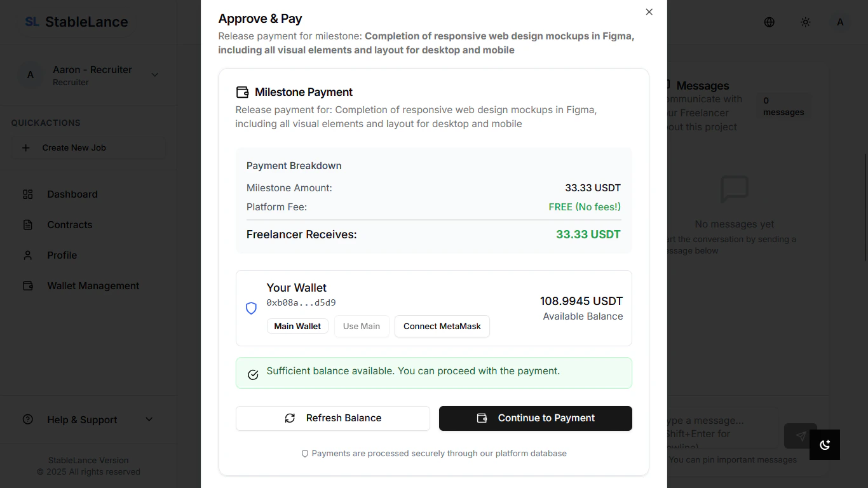Click the SL StableLance logo
This screenshot has height=488, width=868.
[x=76, y=22]
